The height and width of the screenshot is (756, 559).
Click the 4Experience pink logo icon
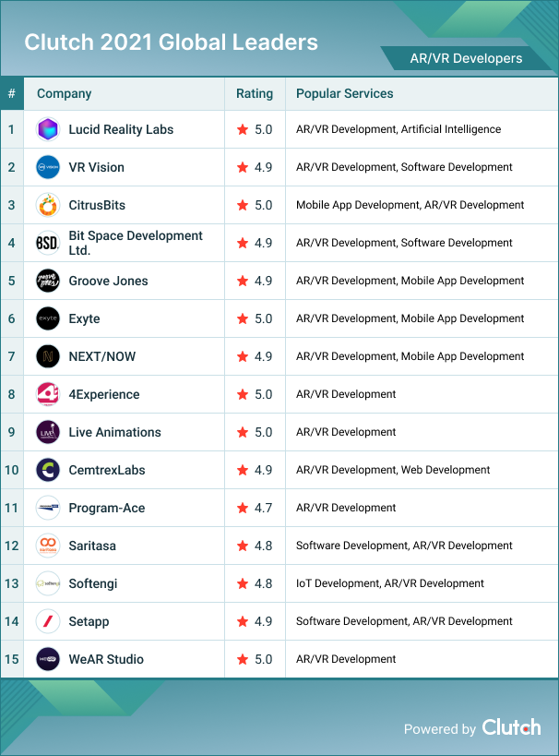click(48, 394)
